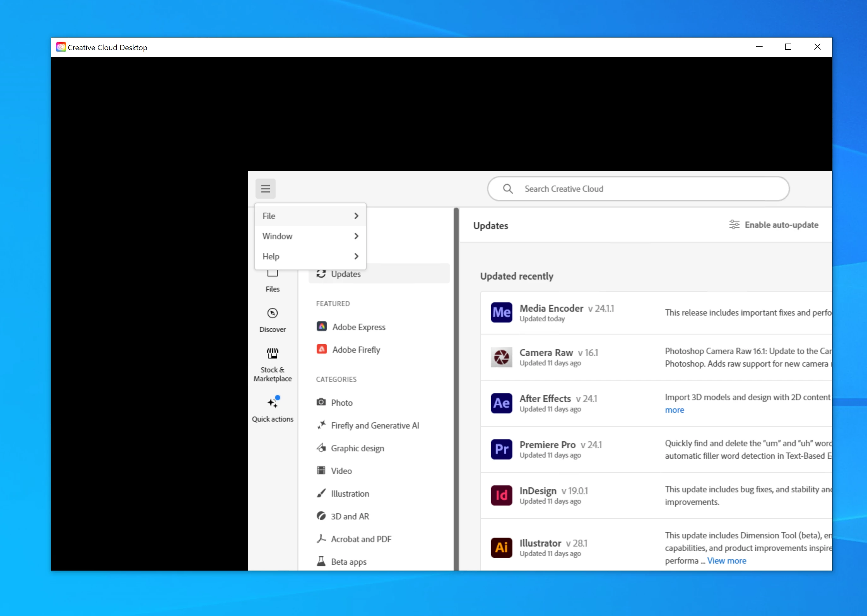Expand the Window submenu arrow
867x616 pixels.
coord(356,236)
